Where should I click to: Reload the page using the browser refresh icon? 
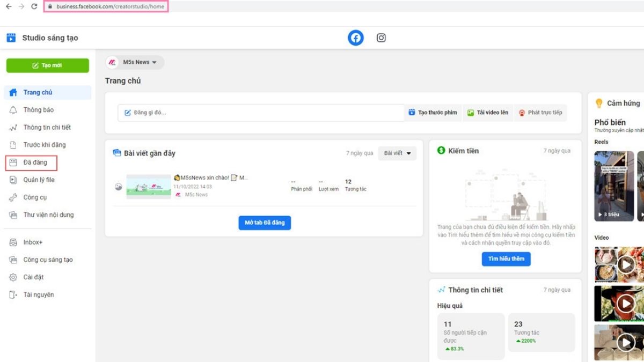pos(34,6)
